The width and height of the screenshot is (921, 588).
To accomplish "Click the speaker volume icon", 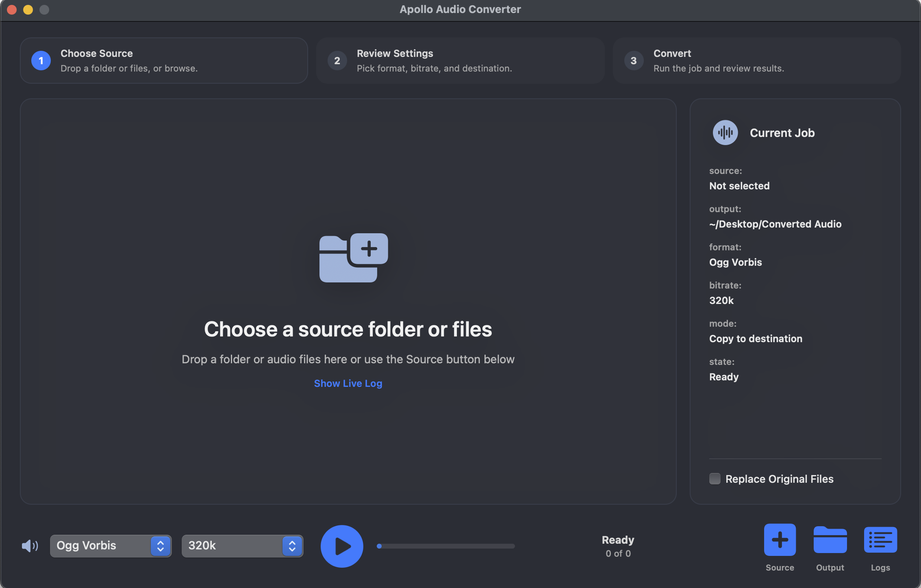I will 30,546.
